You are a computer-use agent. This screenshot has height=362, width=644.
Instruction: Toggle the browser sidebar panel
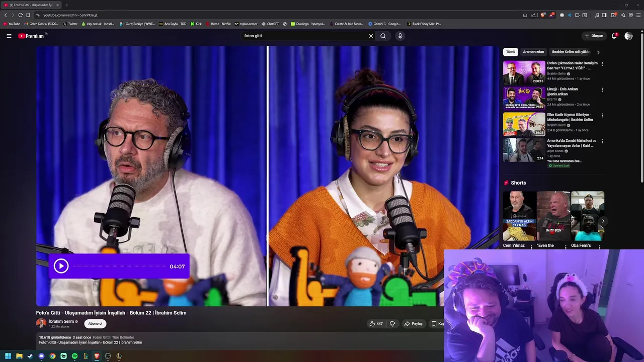[x=604, y=15]
